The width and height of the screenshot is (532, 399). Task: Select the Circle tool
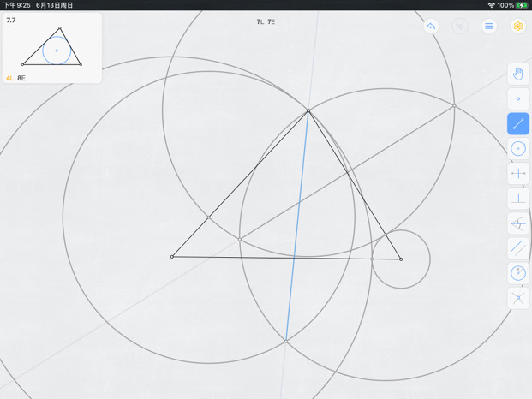[x=518, y=149]
